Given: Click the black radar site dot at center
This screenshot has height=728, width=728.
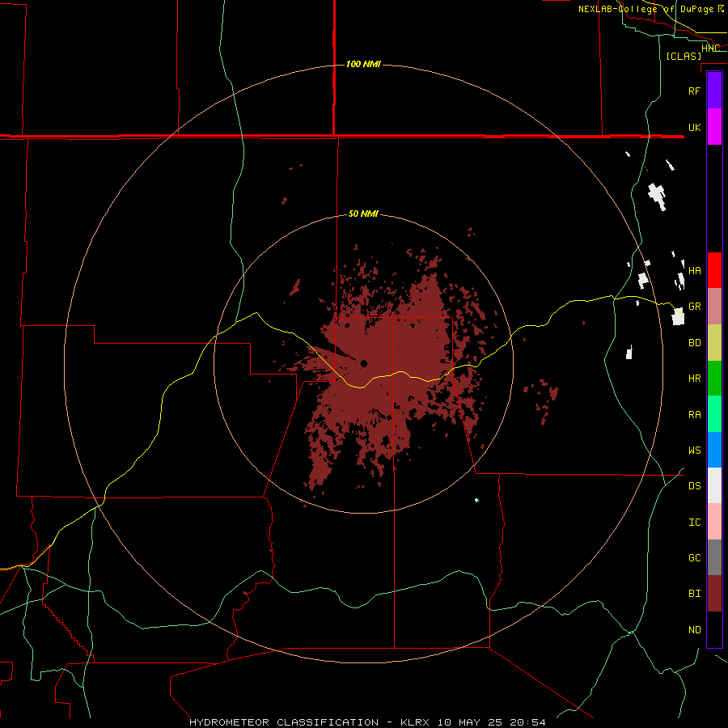Looking at the screenshot, I should [363, 363].
